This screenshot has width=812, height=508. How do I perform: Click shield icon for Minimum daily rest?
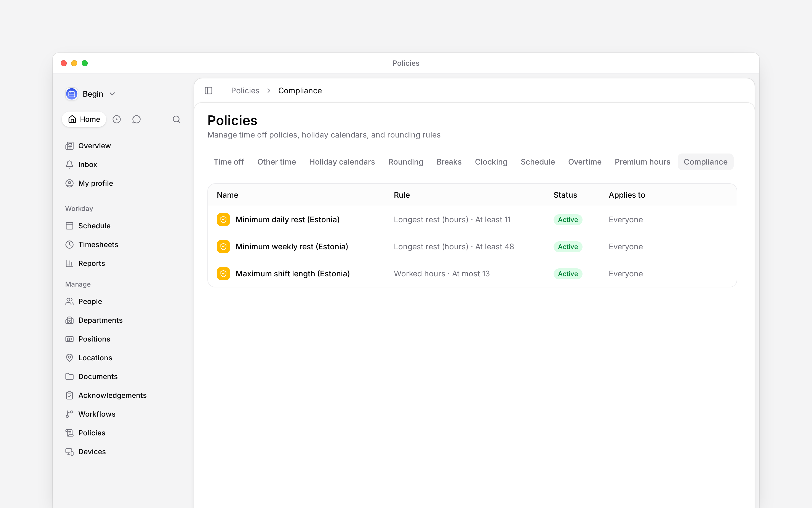223,220
